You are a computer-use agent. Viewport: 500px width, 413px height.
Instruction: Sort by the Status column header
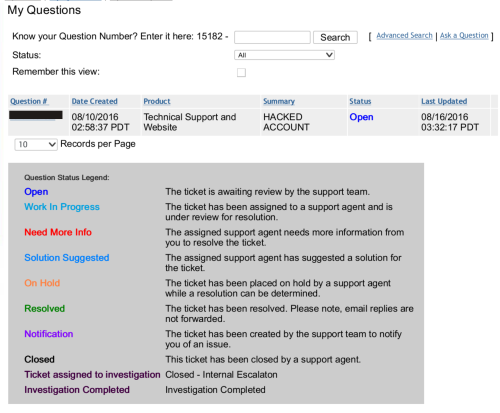(x=360, y=101)
